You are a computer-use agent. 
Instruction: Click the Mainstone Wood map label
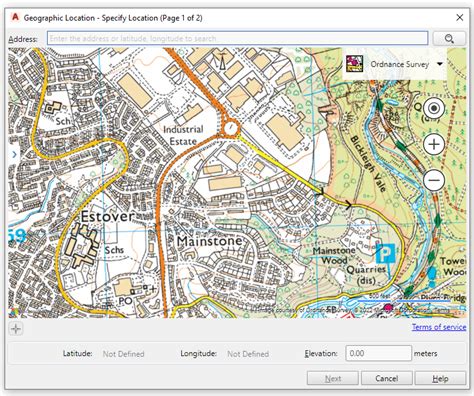pos(334,255)
